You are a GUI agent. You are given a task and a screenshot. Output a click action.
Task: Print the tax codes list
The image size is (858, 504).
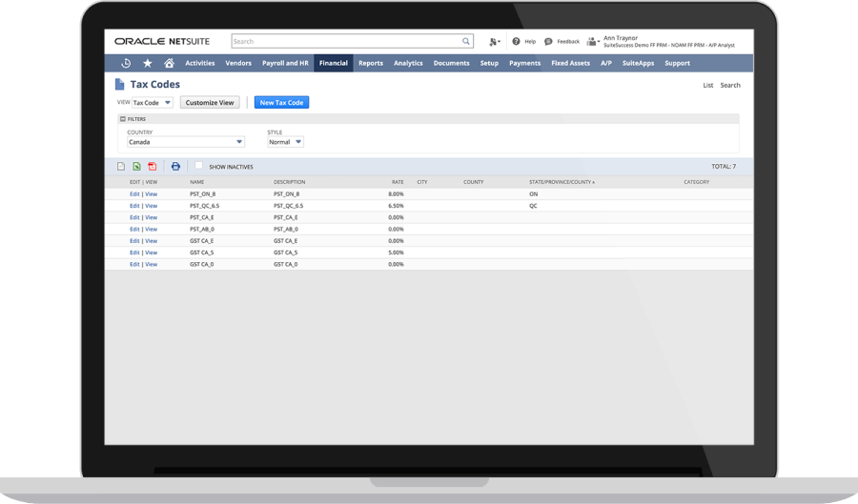coord(175,166)
